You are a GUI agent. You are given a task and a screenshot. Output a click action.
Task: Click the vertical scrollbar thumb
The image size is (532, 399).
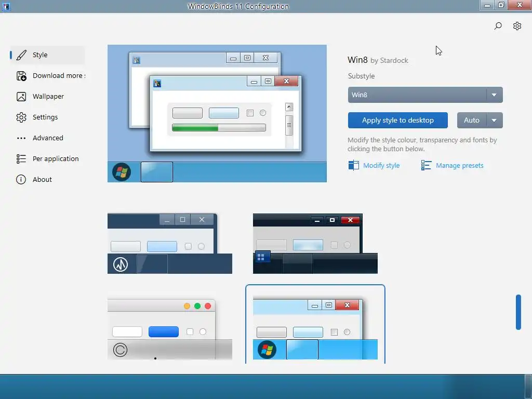518,312
